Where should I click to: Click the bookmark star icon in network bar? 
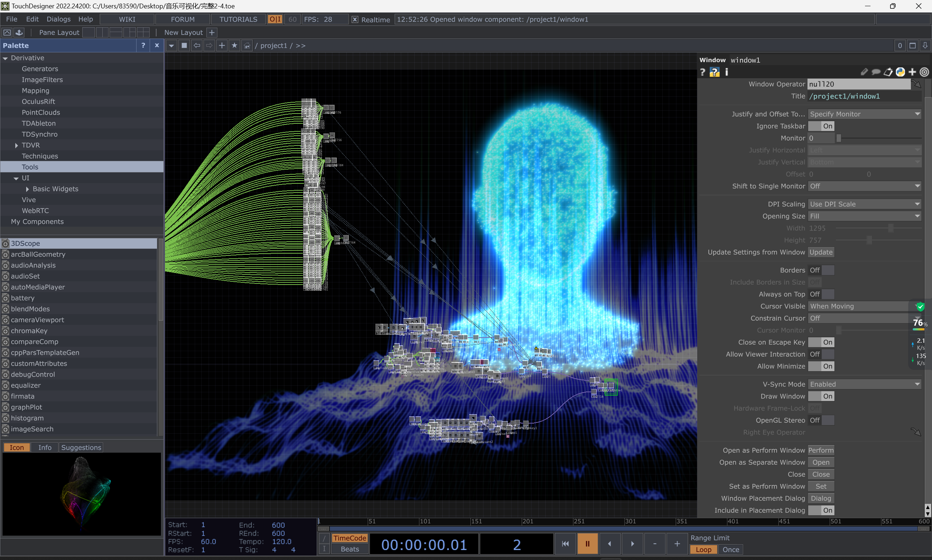(234, 45)
